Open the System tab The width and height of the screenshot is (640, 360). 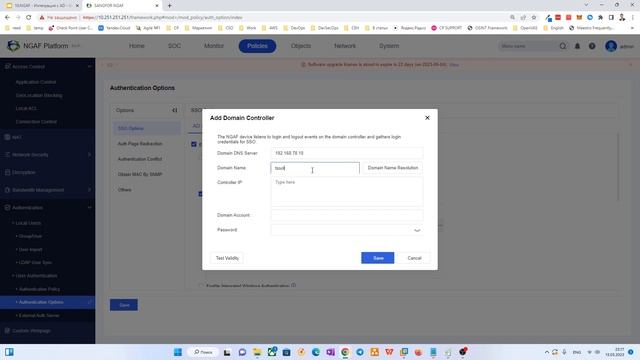(x=389, y=46)
